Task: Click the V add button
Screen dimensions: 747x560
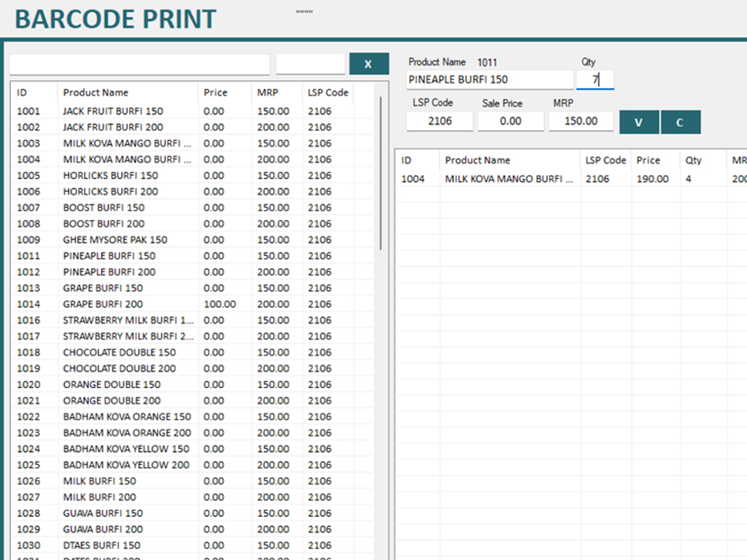Action: 639,122
